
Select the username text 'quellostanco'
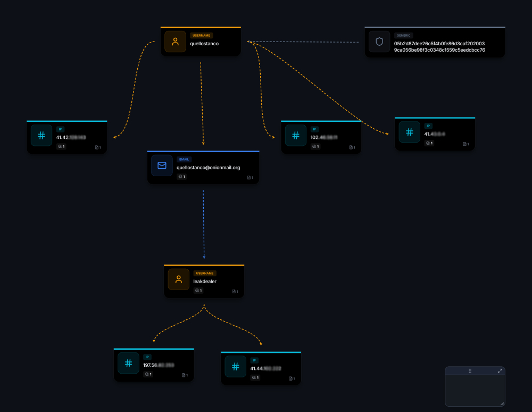(x=204, y=44)
